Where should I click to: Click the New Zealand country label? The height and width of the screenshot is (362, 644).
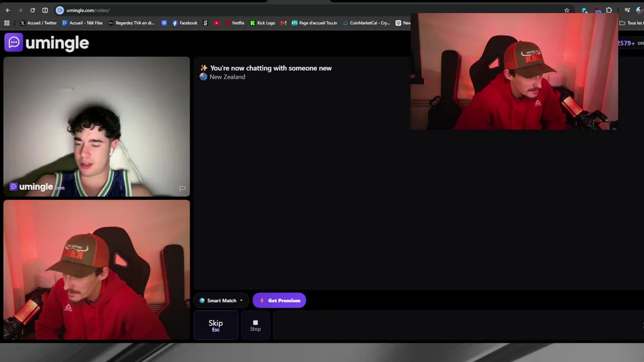[x=227, y=77]
